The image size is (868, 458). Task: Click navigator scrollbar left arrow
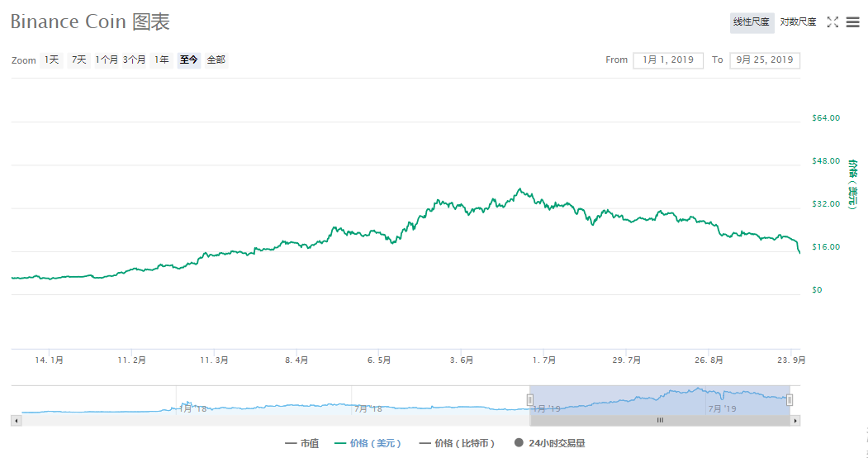(17, 421)
